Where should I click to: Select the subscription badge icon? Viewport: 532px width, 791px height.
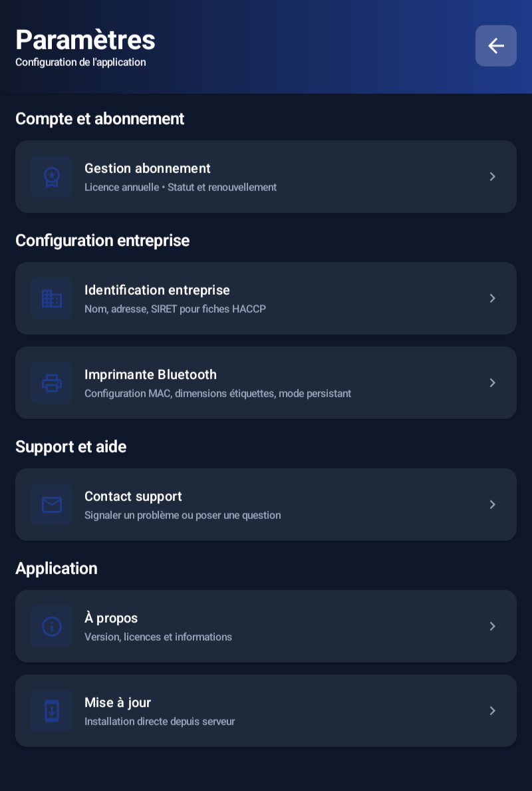tap(52, 176)
